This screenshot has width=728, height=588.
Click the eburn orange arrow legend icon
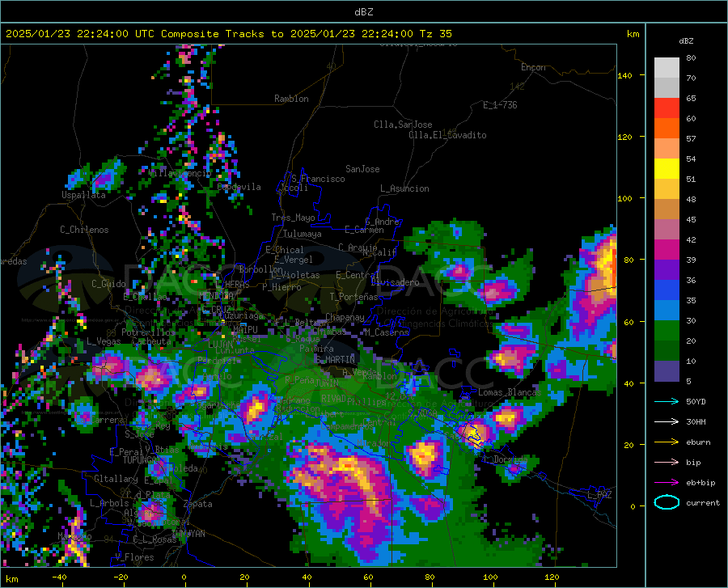[x=667, y=442]
